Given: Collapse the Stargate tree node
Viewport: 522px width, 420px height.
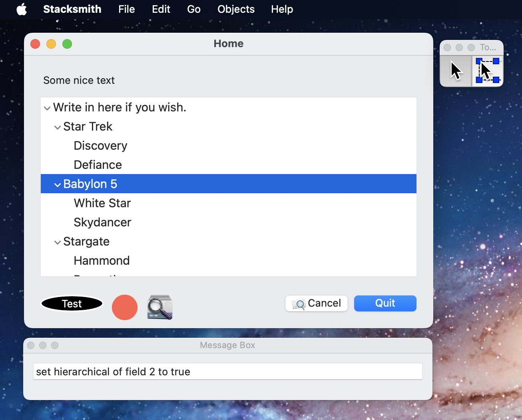Looking at the screenshot, I should coord(58,242).
